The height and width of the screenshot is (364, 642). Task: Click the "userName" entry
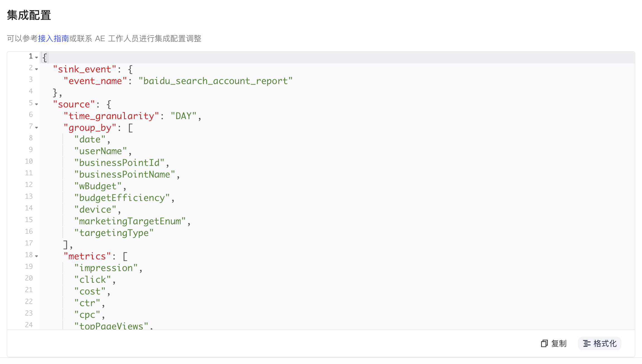(x=100, y=151)
